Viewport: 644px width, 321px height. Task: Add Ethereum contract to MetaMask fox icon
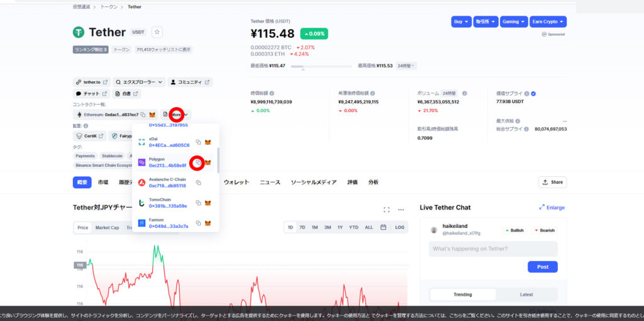152,115
